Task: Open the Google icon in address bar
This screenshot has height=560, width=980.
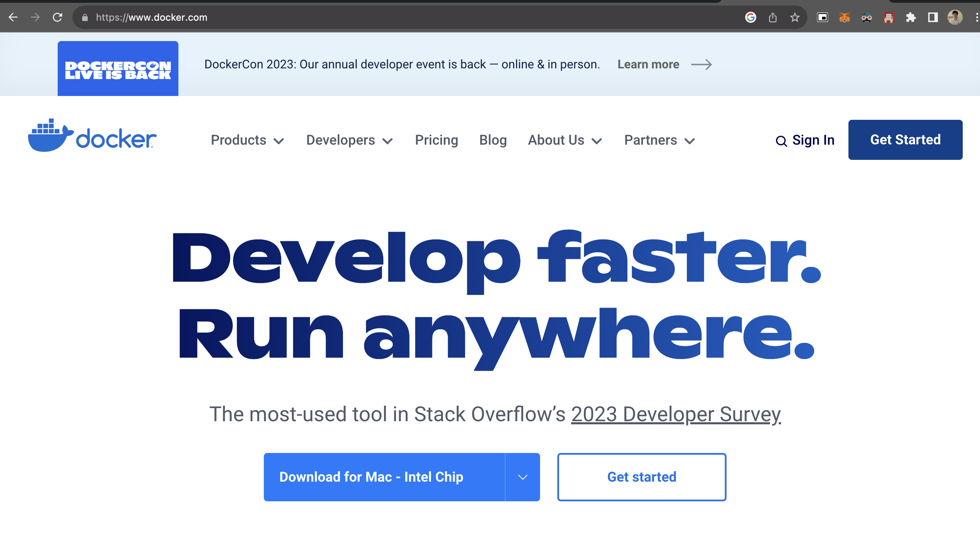Action: click(750, 17)
